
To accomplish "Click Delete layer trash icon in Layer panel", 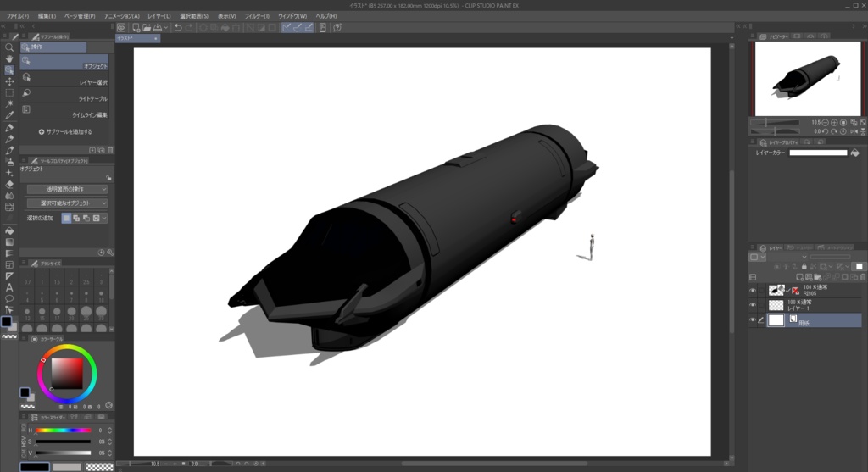I will [863, 276].
